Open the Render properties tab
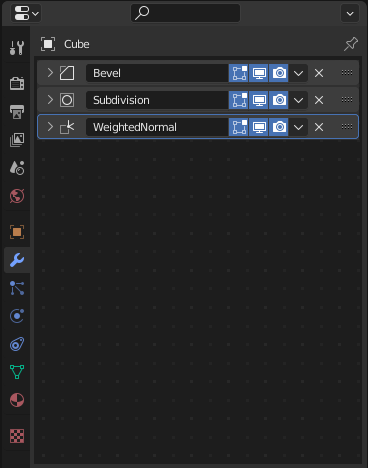The height and width of the screenshot is (468, 368). coord(17,83)
